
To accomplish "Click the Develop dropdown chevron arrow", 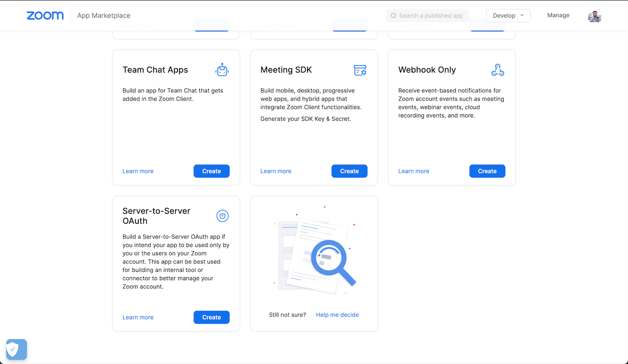I will pyautogui.click(x=522, y=15).
